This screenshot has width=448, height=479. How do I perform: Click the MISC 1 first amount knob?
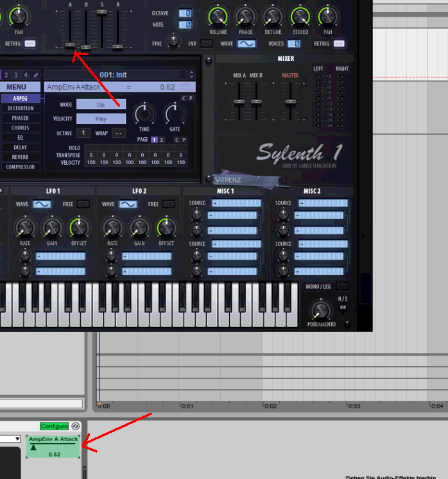pos(196,215)
